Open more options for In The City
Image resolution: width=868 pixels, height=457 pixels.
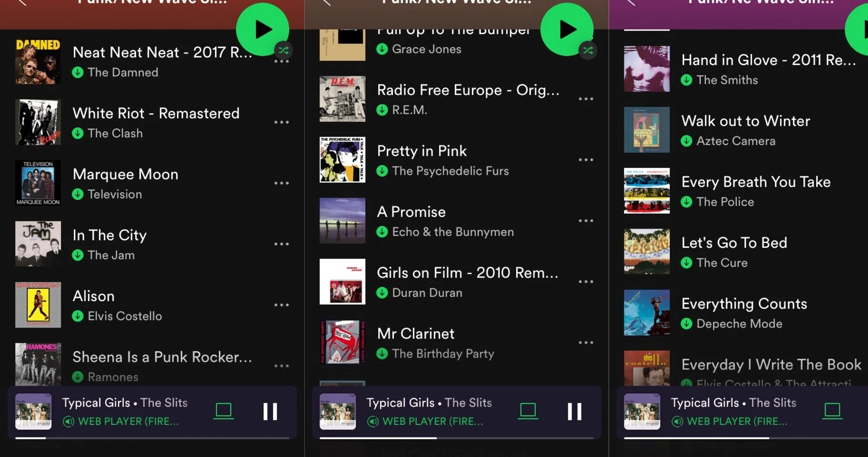[282, 244]
